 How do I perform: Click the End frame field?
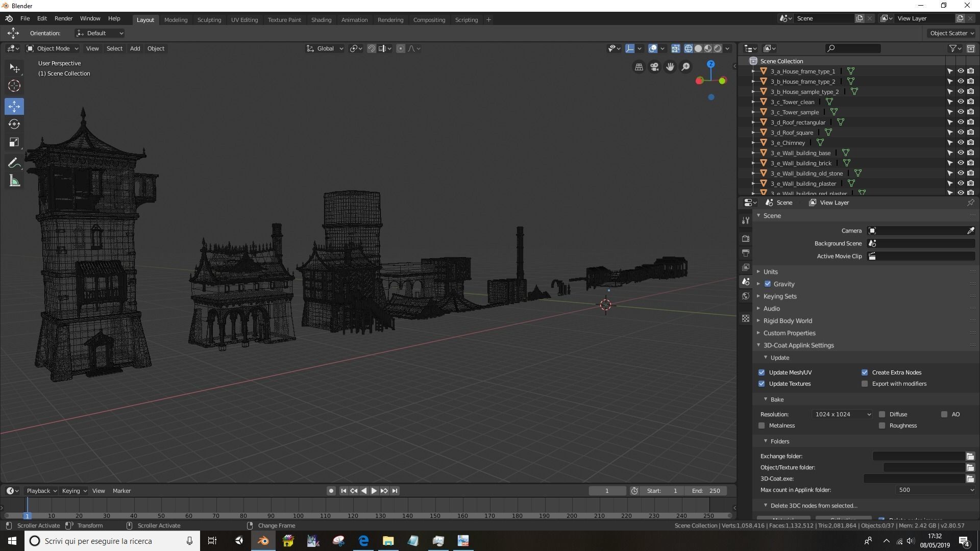[706, 491]
